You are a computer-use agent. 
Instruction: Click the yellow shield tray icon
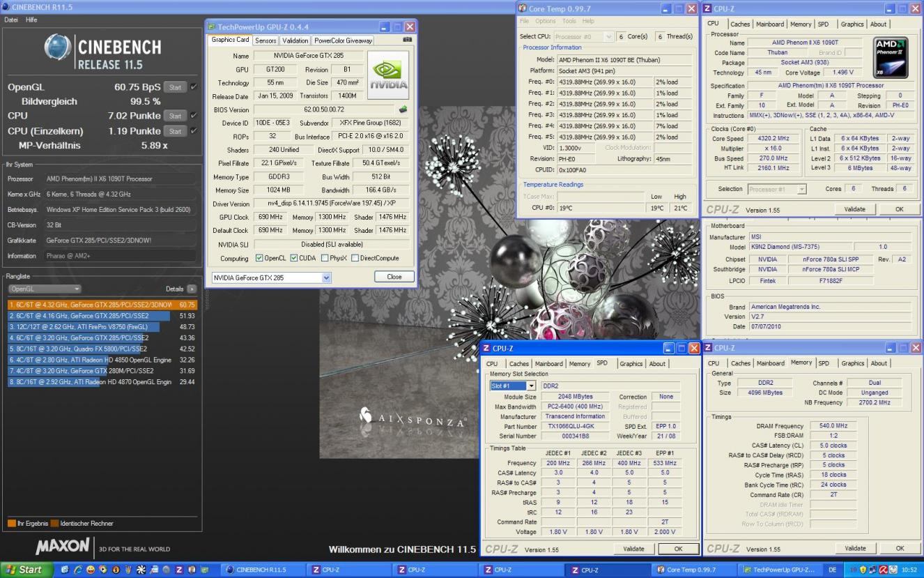tap(863, 570)
